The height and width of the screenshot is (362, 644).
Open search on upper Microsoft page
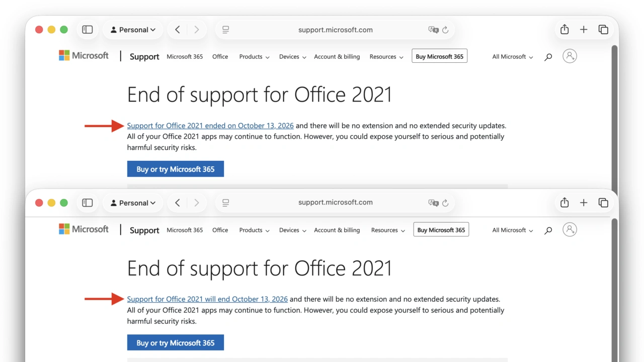(548, 57)
